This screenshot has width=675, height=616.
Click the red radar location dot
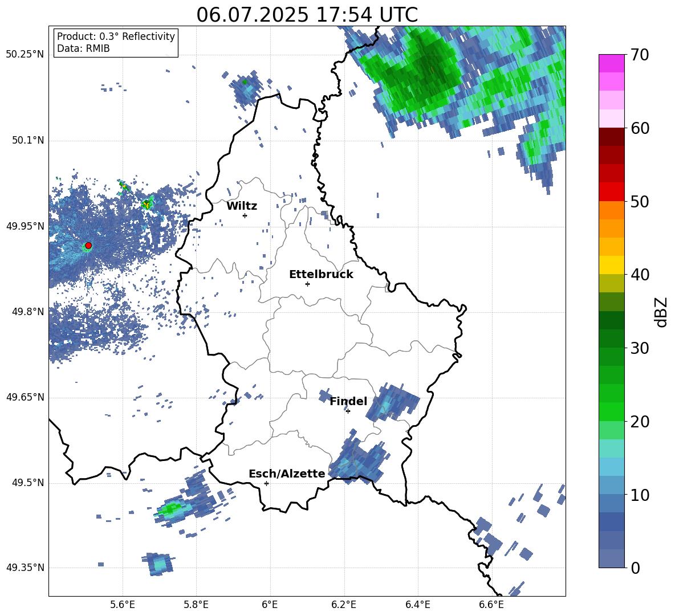tap(88, 246)
